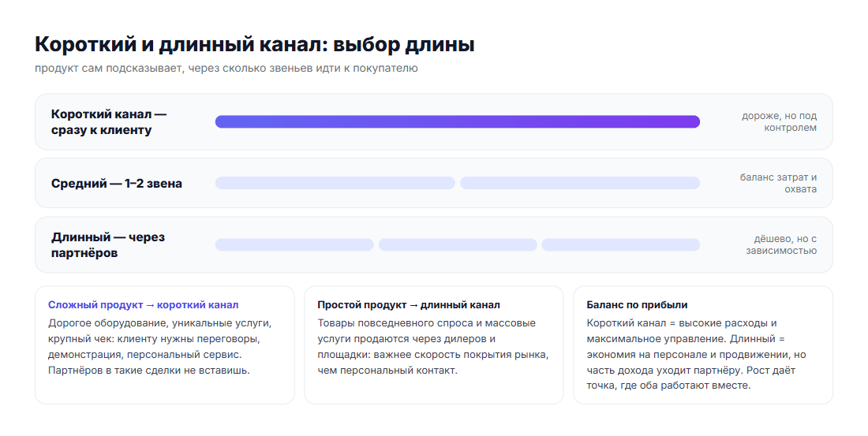Click paragraph starting 'Товары повседневного спроса'
The width and height of the screenshot is (868, 436).
433,346
